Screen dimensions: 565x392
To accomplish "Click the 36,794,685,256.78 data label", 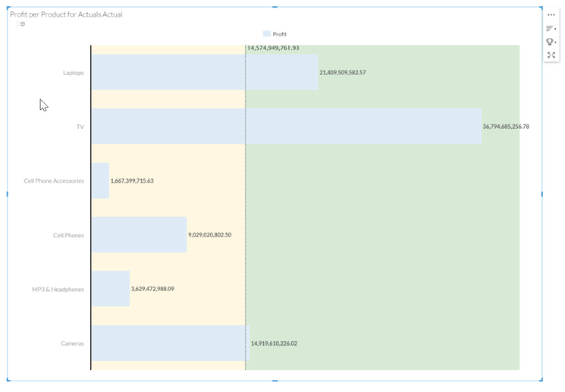I will point(506,127).
